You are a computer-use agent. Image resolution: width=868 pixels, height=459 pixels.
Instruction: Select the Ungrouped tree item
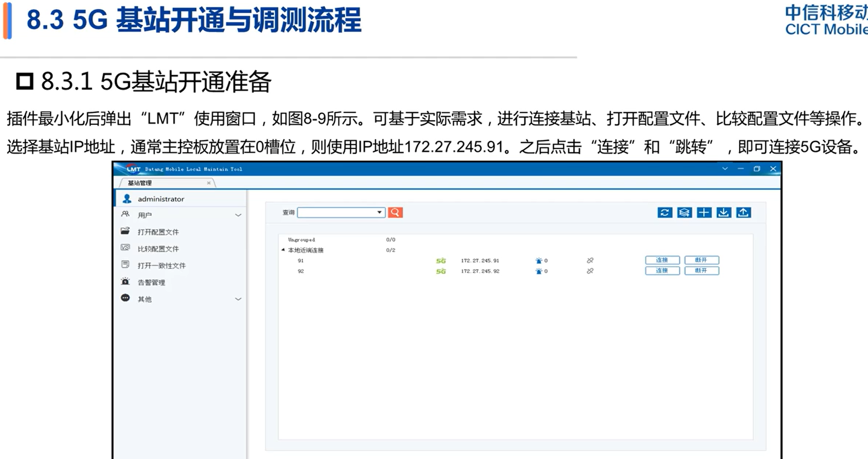(301, 239)
